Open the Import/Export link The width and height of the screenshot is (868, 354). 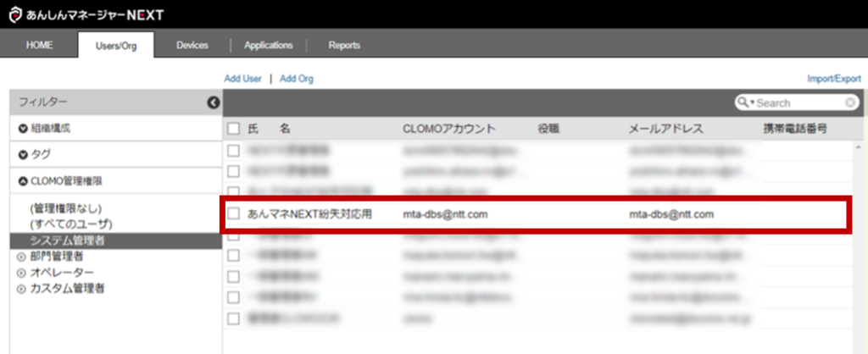834,79
